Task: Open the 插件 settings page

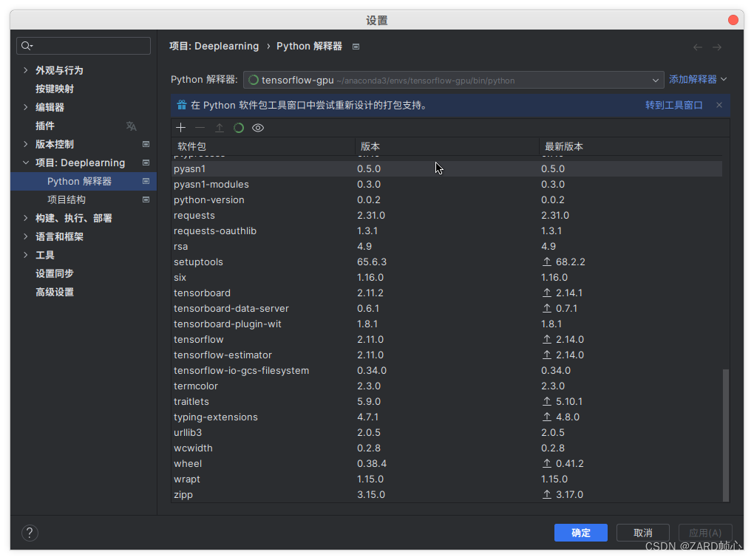Action: coord(44,126)
